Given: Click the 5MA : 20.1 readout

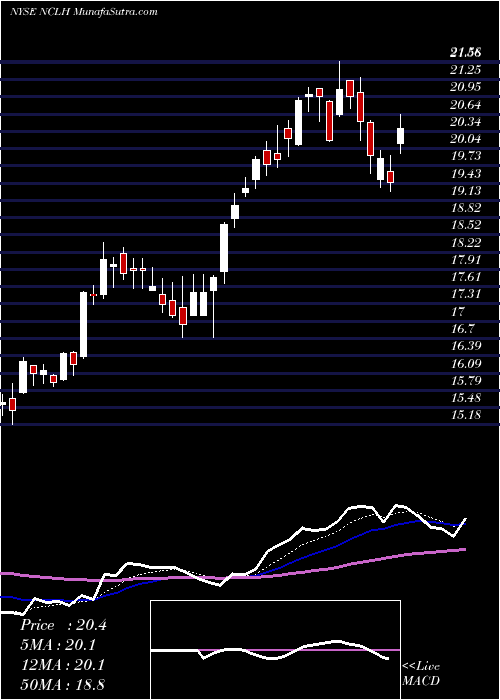Looking at the screenshot, I should point(58,645).
